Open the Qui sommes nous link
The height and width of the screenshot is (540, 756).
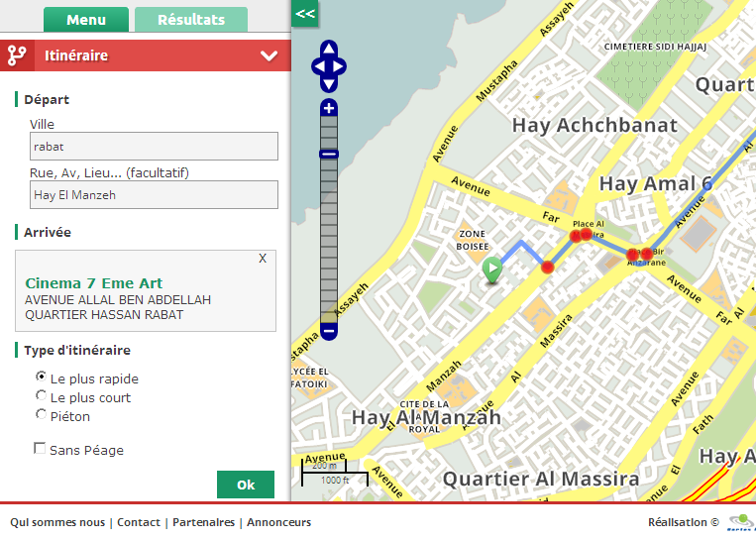[x=56, y=522]
